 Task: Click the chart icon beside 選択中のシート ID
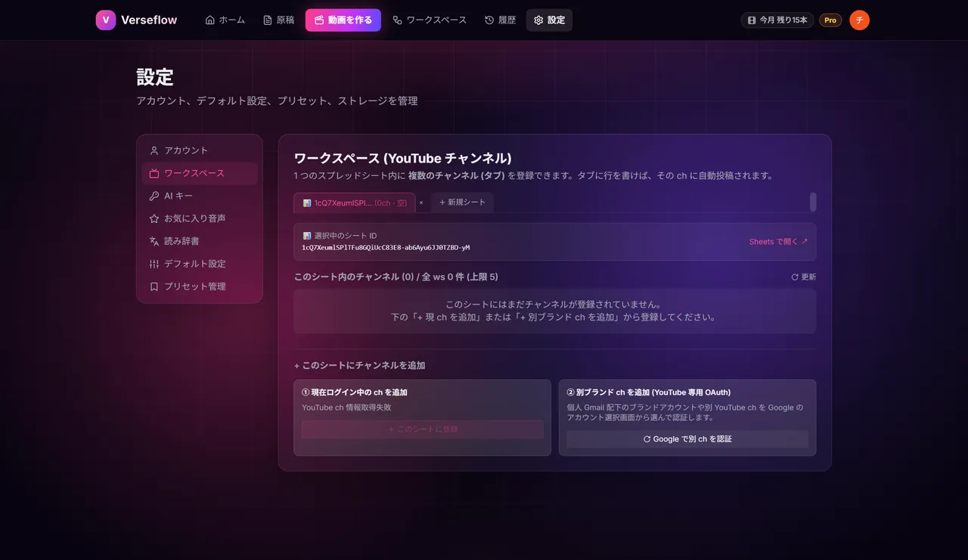307,236
